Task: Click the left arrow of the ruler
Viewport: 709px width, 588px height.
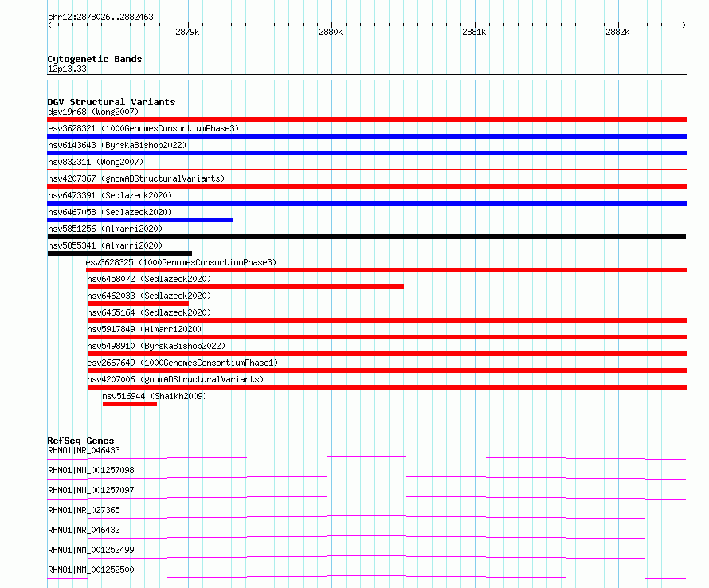Action: pos(49,25)
